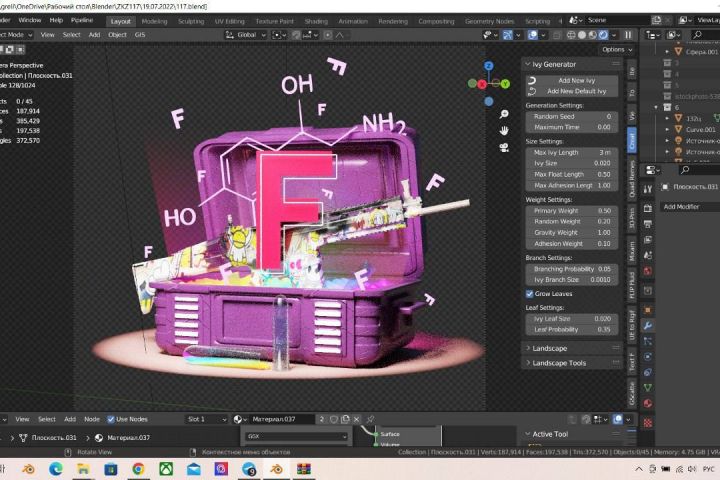
Task: Adjust the Leaf Probability slider
Action: pos(572,329)
